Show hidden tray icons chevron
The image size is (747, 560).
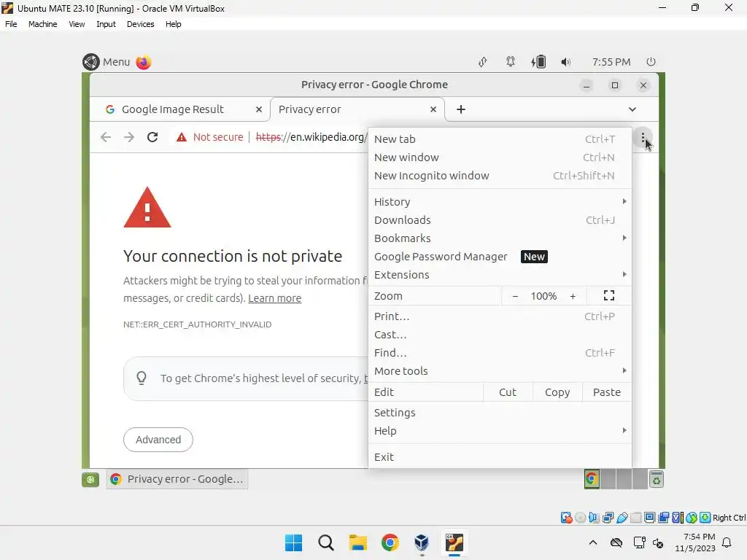tap(592, 542)
